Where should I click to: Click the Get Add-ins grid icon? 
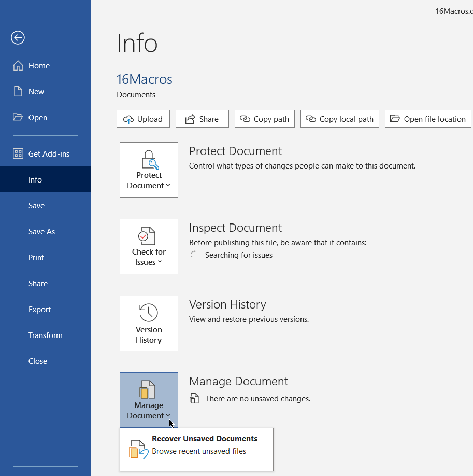pyautogui.click(x=18, y=153)
